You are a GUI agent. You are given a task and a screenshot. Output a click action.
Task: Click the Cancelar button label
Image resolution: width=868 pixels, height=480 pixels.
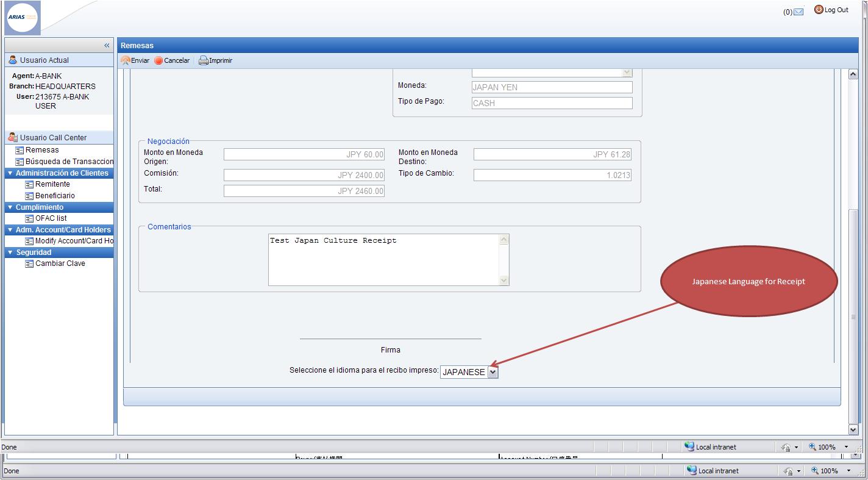click(x=177, y=60)
